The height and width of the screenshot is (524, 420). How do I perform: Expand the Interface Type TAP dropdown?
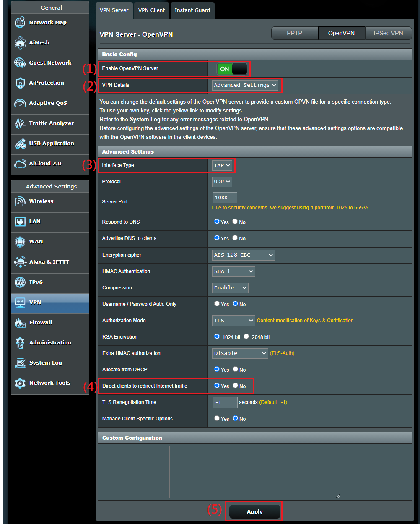(x=222, y=165)
